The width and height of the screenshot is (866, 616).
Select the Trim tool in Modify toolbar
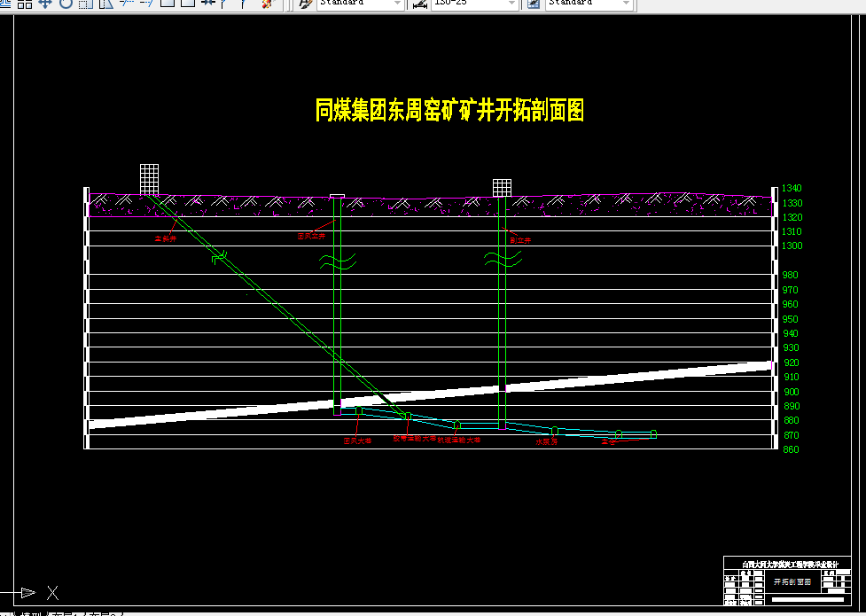(127, 4)
